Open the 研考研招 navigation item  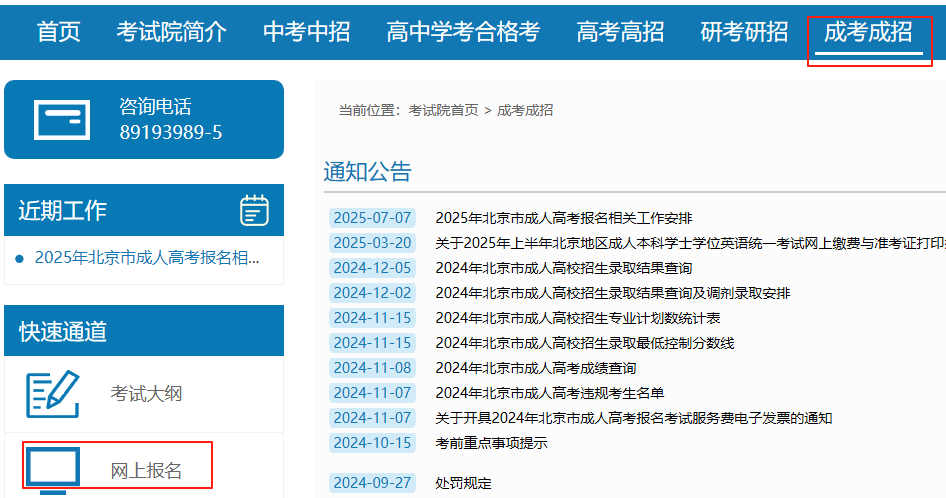point(744,32)
